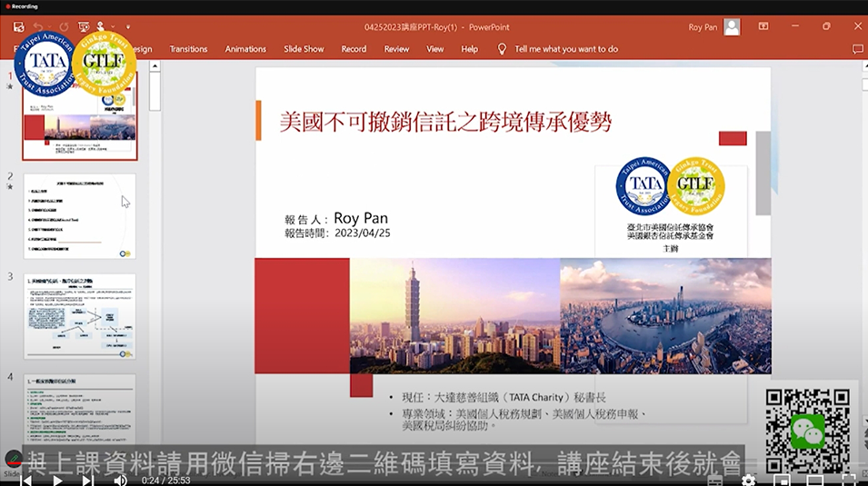
Task: Open Ribbon Display Options icon
Action: click(x=763, y=26)
